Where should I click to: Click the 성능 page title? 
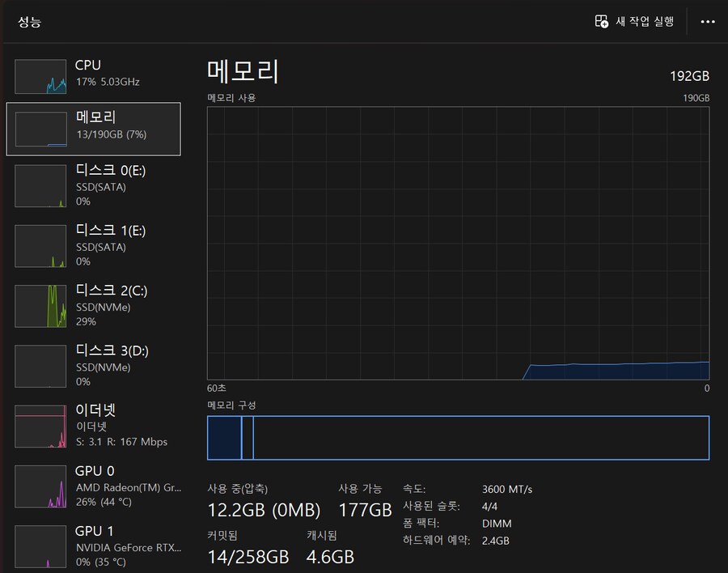(30, 22)
